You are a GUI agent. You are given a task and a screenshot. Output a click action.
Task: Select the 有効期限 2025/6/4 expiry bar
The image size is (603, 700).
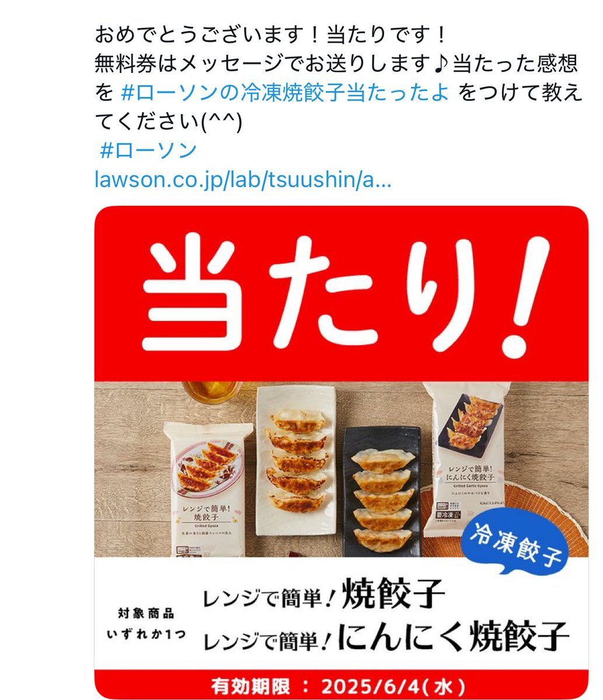tap(341, 685)
